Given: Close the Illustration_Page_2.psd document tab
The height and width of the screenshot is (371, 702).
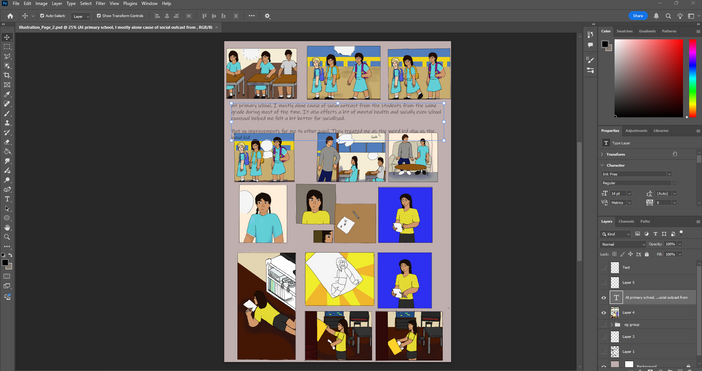Looking at the screenshot, I should tap(217, 27).
